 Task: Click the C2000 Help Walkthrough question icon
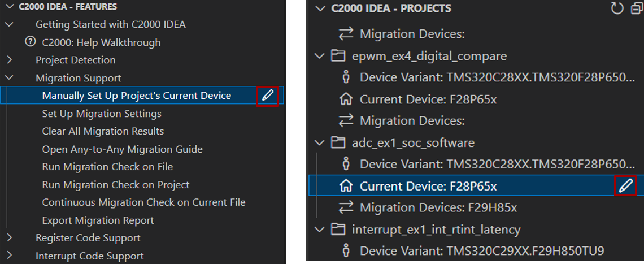click(x=30, y=42)
